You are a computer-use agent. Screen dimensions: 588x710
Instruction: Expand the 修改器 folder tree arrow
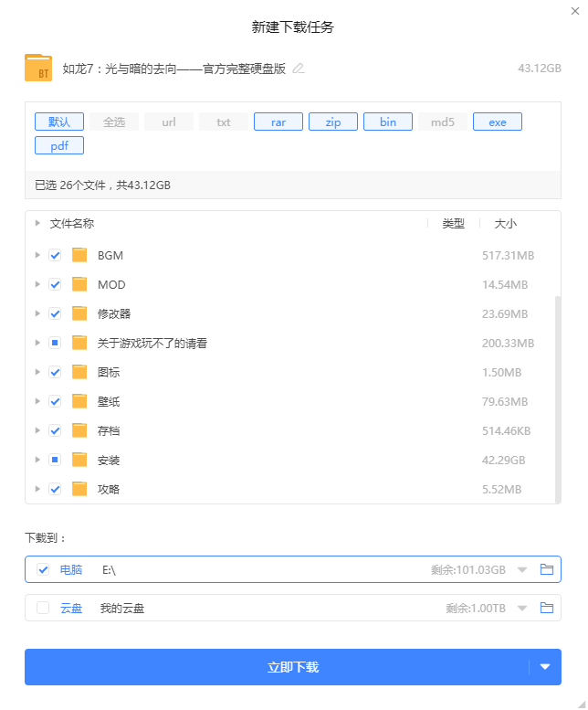click(37, 313)
